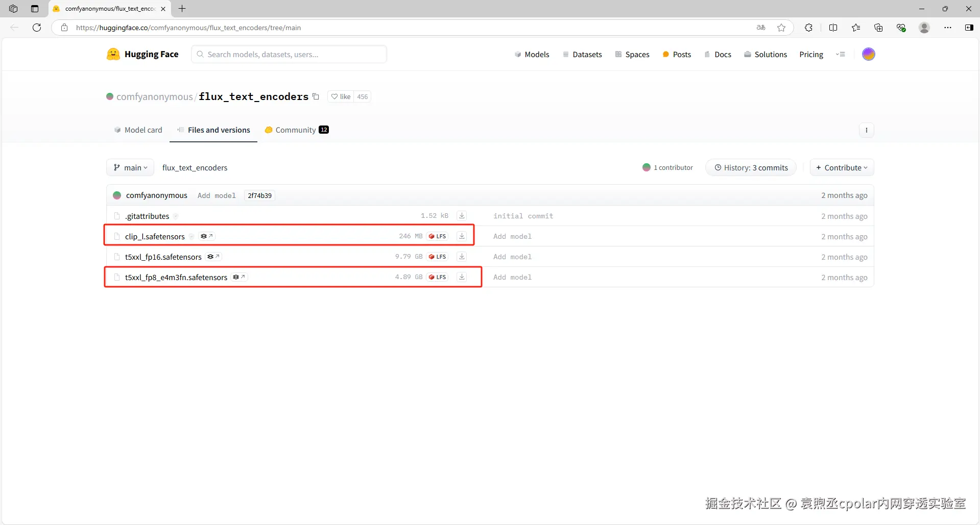Open the Hugging Face logo home link
Viewport: 980px width, 525px height.
(142, 54)
